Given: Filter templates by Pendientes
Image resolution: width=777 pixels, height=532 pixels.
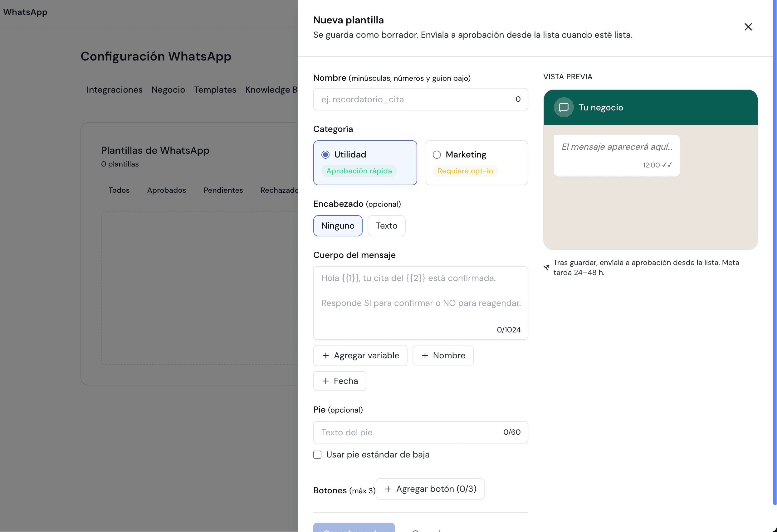Looking at the screenshot, I should [x=223, y=190].
